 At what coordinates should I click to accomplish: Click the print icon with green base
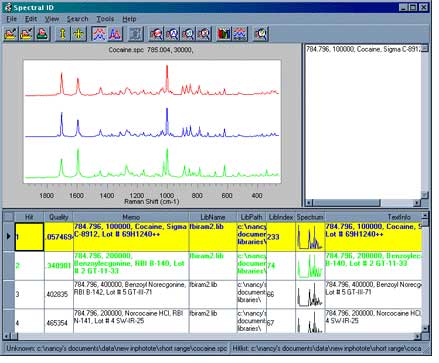(42, 34)
